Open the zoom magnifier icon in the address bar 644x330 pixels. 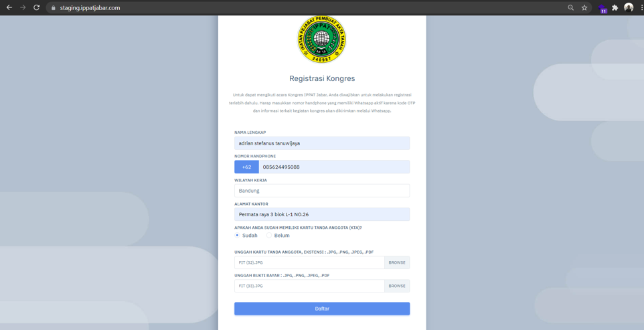tap(570, 8)
